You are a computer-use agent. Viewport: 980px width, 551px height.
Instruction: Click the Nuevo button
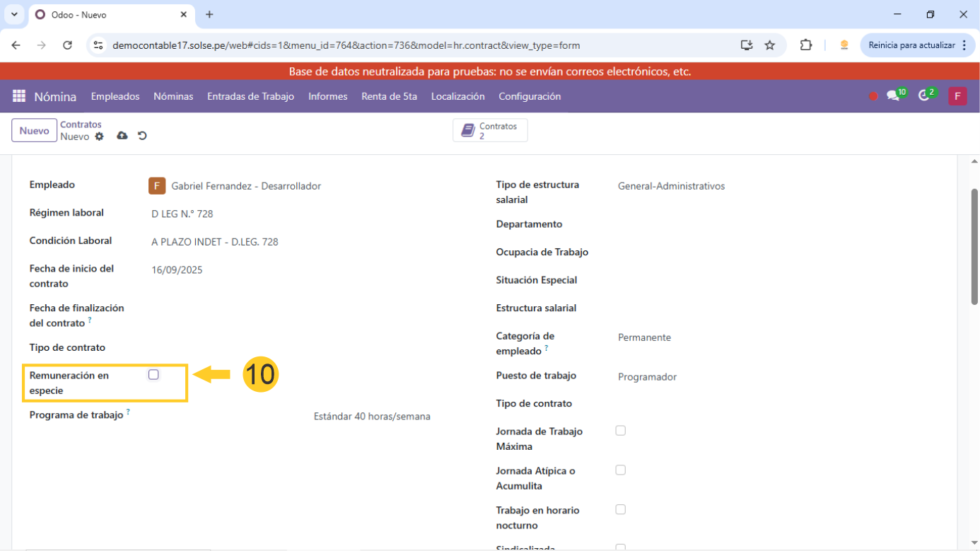[x=34, y=131]
